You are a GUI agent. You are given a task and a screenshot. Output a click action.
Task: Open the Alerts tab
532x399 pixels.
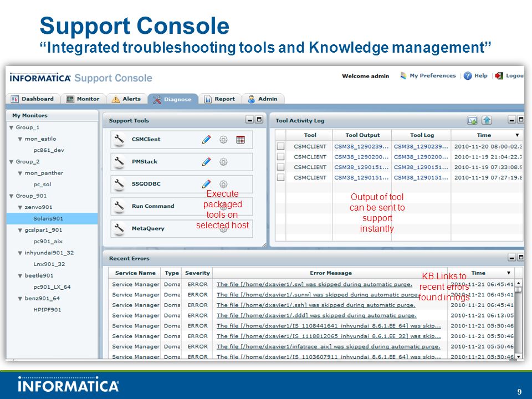pyautogui.click(x=127, y=99)
